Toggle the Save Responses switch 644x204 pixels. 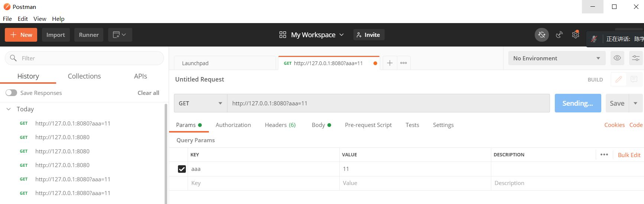tap(12, 93)
